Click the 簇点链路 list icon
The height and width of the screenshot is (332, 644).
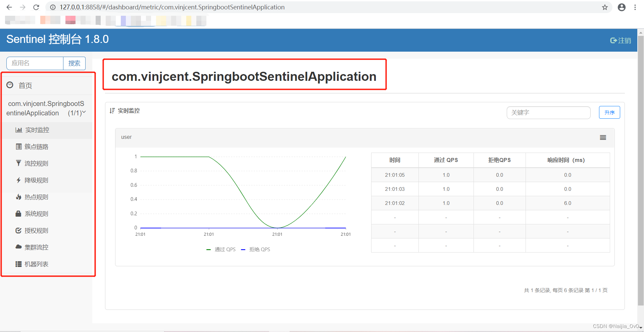pos(19,147)
